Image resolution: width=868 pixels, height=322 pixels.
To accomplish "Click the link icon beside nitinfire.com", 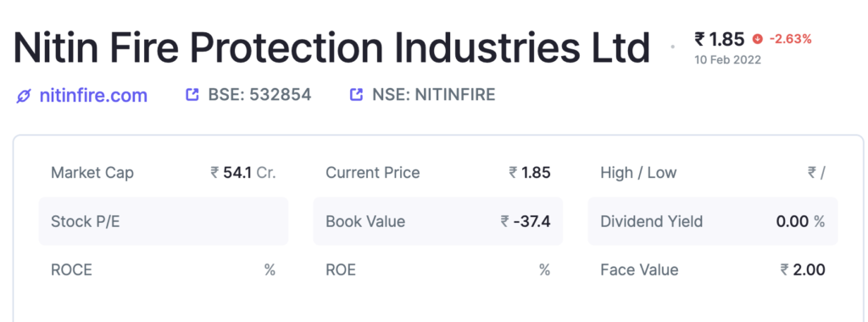I will (x=23, y=97).
